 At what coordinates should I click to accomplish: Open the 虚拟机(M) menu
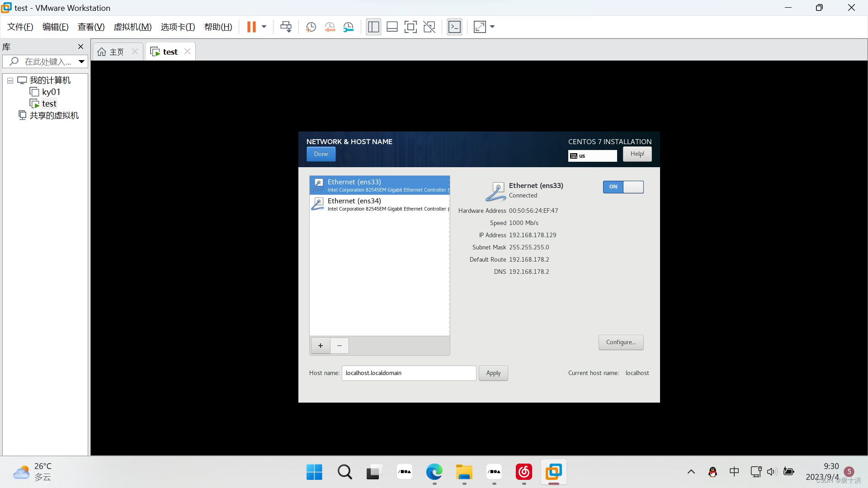click(132, 27)
